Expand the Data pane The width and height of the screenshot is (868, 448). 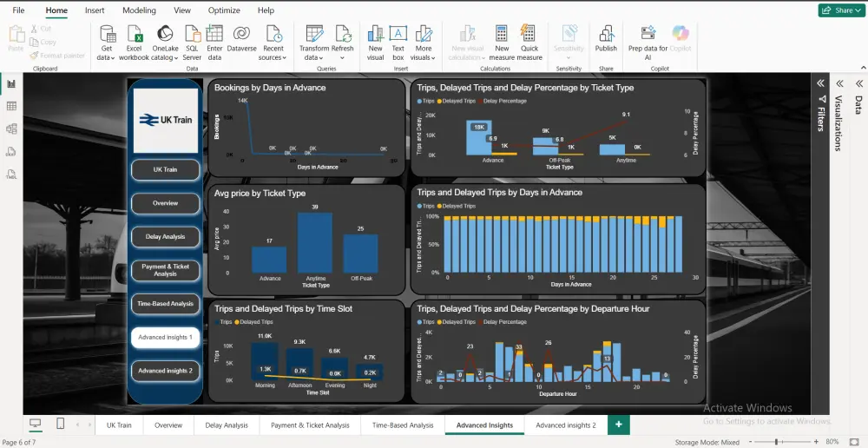click(x=859, y=83)
